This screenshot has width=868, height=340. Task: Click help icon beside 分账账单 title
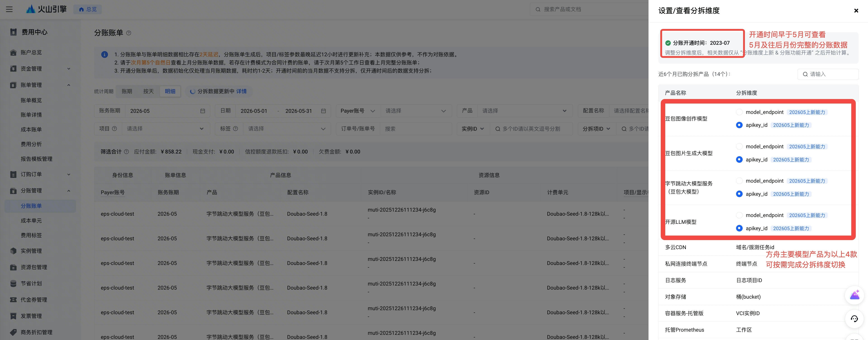coord(129,33)
